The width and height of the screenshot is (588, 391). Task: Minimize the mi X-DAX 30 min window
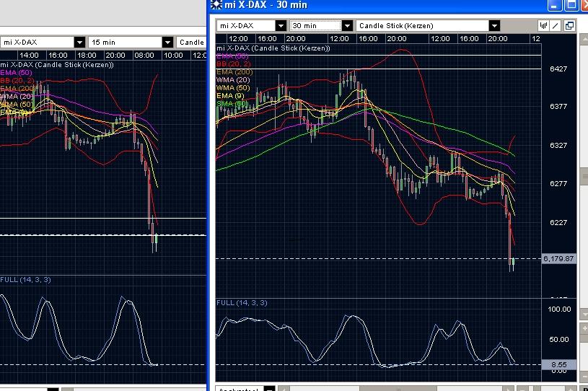click(x=555, y=5)
